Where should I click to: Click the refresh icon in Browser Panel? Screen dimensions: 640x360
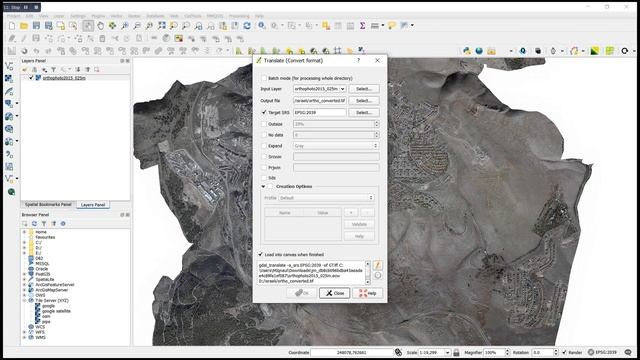pos(34,224)
